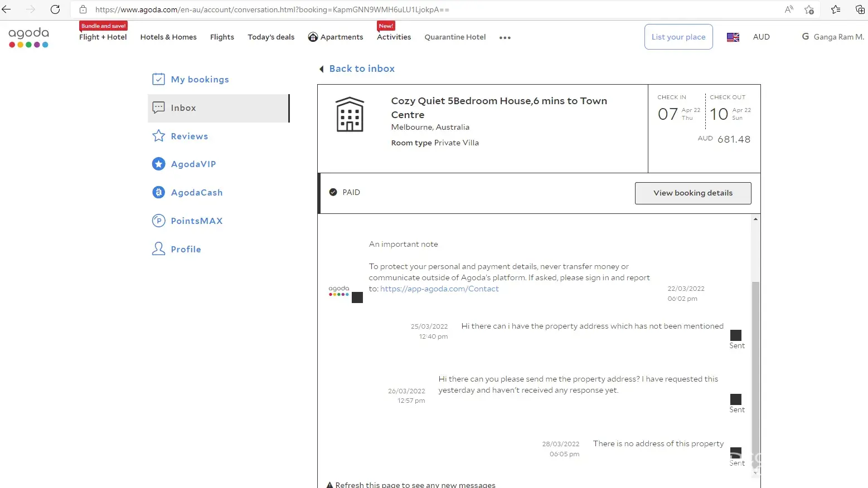The width and height of the screenshot is (868, 488).
Task: Click the Profile person icon
Action: point(158,249)
